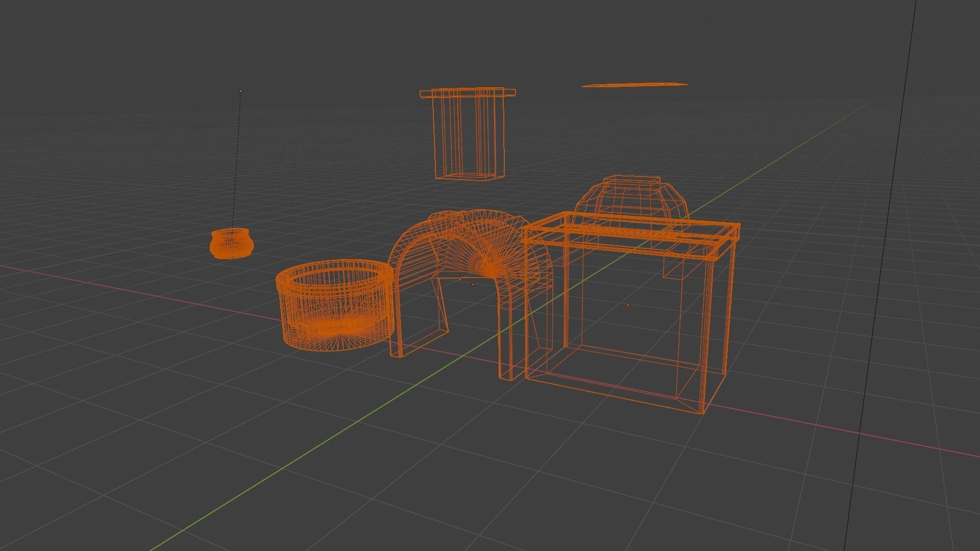Click the origin dot inside the square frame

627,305
